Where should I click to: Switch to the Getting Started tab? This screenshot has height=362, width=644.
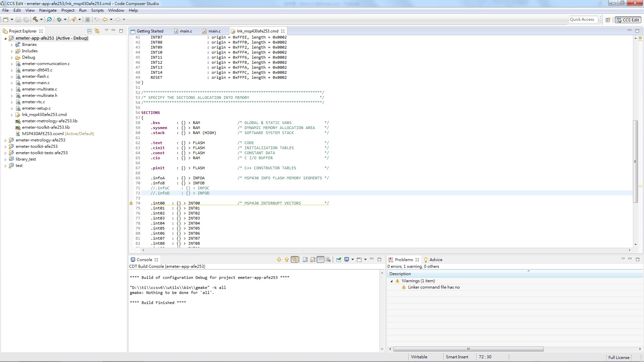[x=150, y=31]
